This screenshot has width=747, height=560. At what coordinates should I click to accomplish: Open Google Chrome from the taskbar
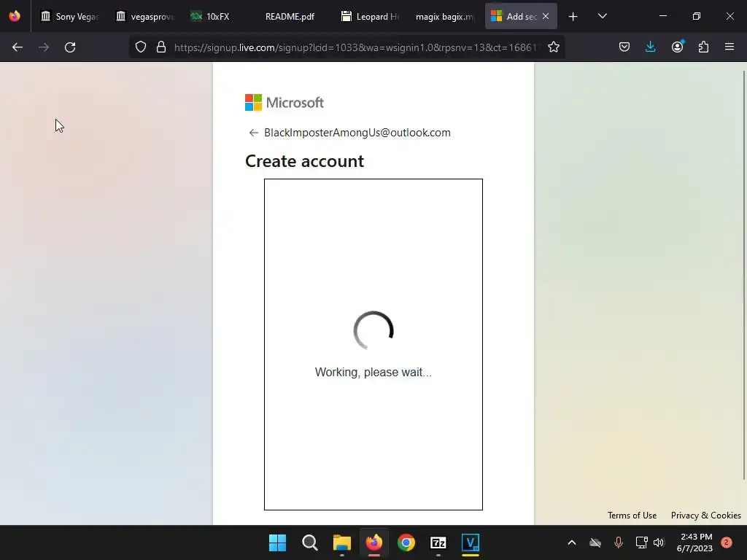click(406, 542)
